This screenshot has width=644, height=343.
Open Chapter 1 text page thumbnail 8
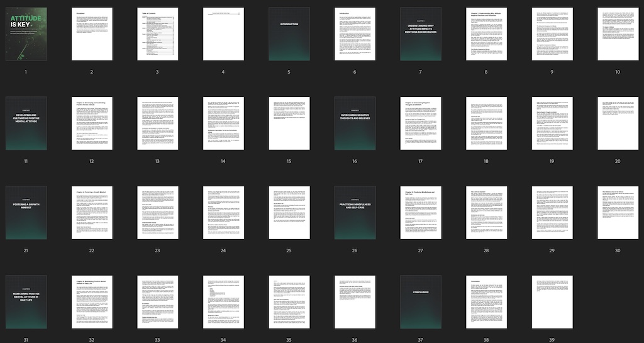tap(486, 34)
